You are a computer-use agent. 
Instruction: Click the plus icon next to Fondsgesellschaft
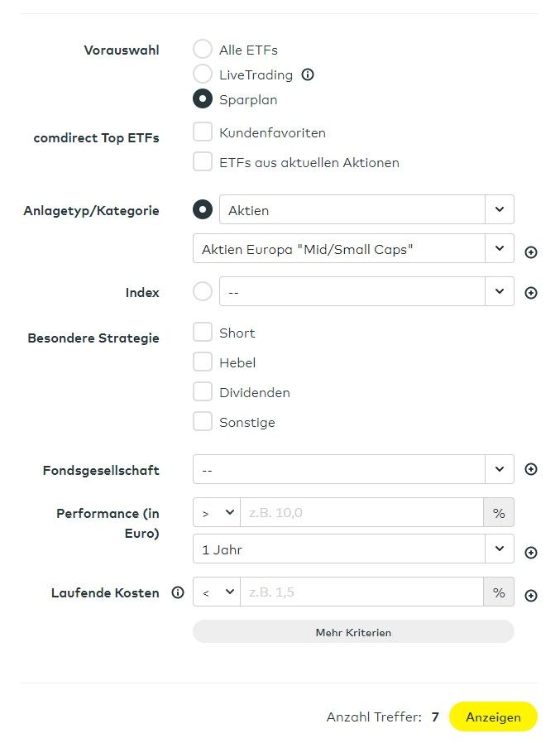[x=531, y=469]
